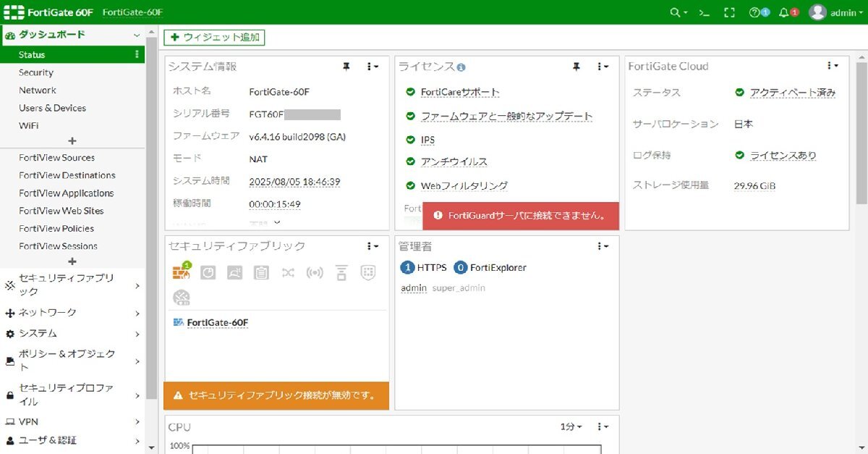Click the IPS license link
Screen dimensions: 868x454
pyautogui.click(x=427, y=140)
